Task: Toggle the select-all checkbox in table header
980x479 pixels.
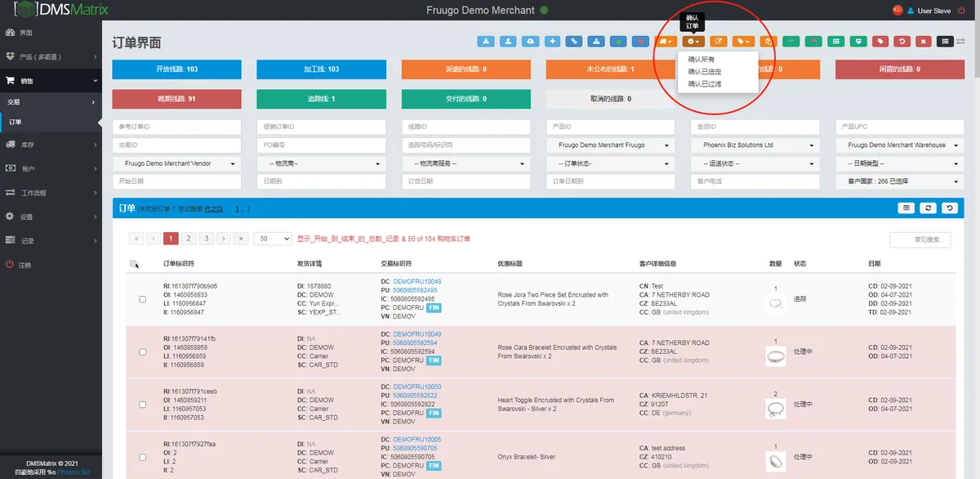Action: click(x=134, y=264)
